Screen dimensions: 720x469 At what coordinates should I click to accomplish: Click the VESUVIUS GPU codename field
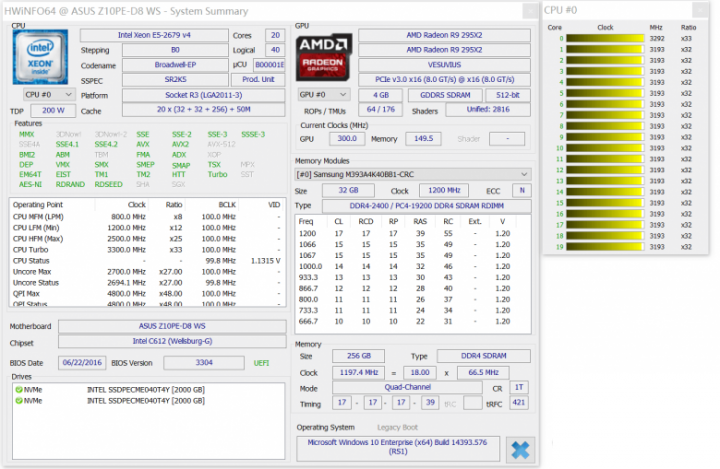click(x=444, y=65)
